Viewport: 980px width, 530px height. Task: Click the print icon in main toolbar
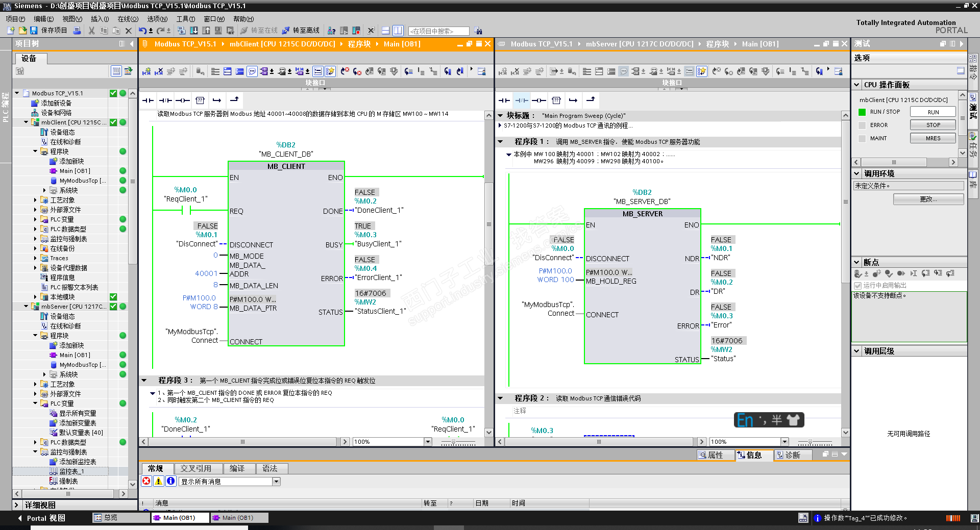pos(77,31)
